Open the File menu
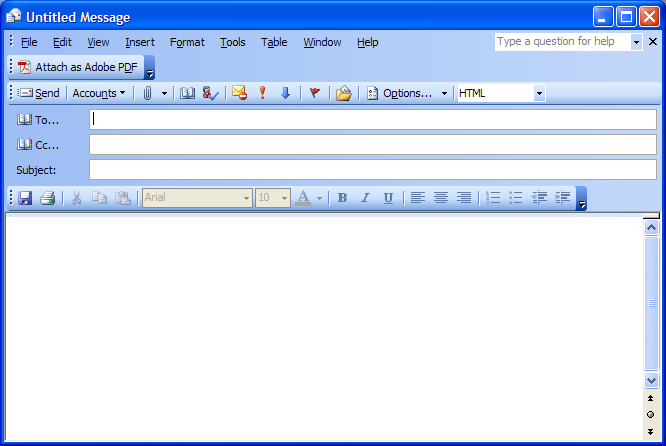The width and height of the screenshot is (666, 446). pyautogui.click(x=29, y=42)
